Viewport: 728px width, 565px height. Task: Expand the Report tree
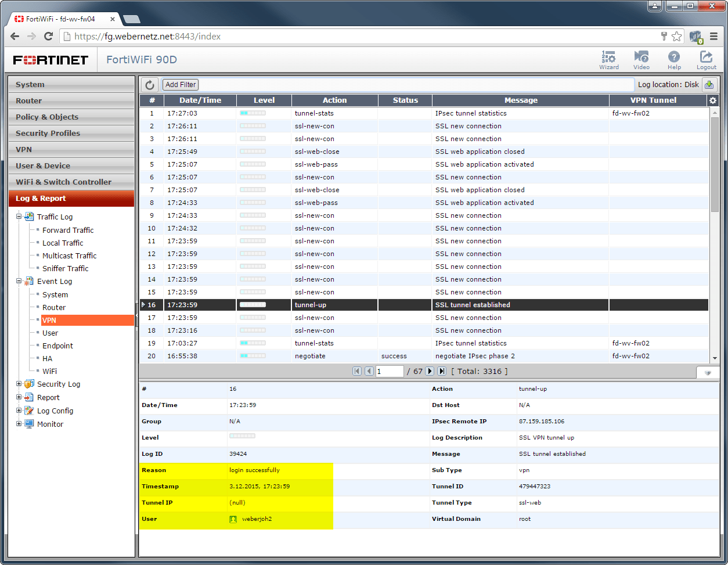click(x=19, y=397)
